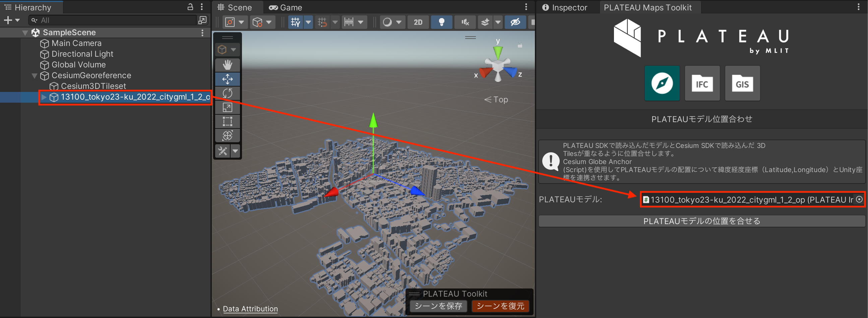Open the grid axis dropdown arrow
The width and height of the screenshot is (868, 318).
click(x=308, y=22)
